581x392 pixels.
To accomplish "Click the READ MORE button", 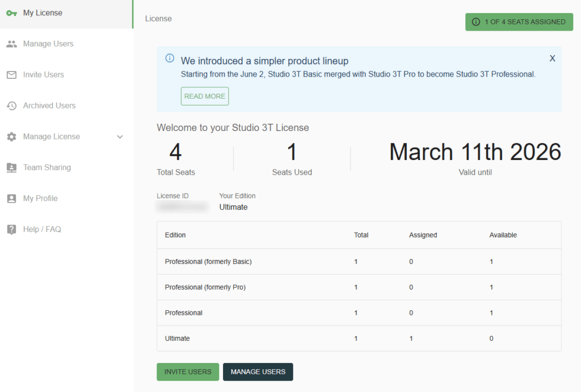I will [204, 96].
